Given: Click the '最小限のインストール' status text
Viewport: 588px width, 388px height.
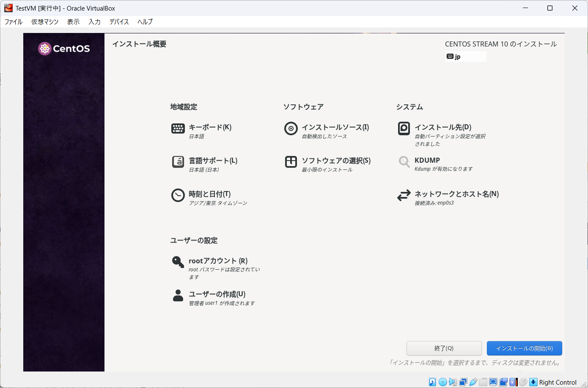Looking at the screenshot, I should tap(327, 169).
